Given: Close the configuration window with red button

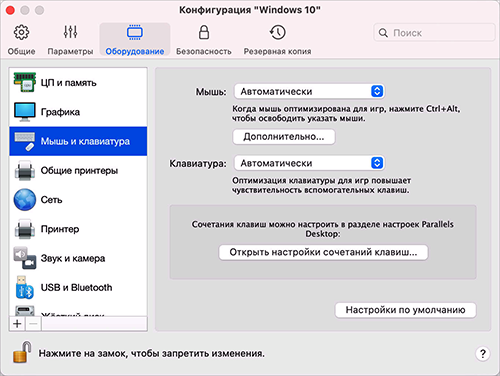Looking at the screenshot, I should [10, 10].
